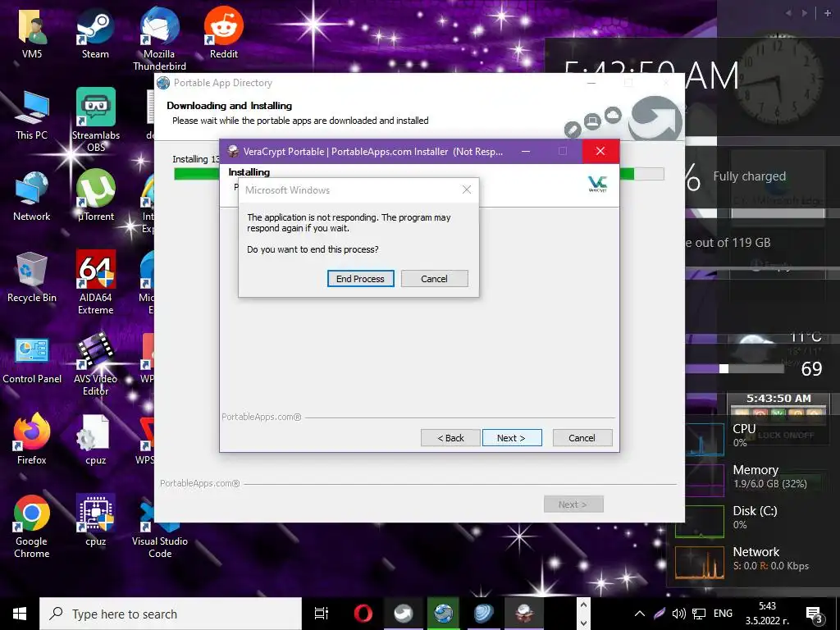
Task: Launch Firefox from desktop
Action: pos(32,440)
